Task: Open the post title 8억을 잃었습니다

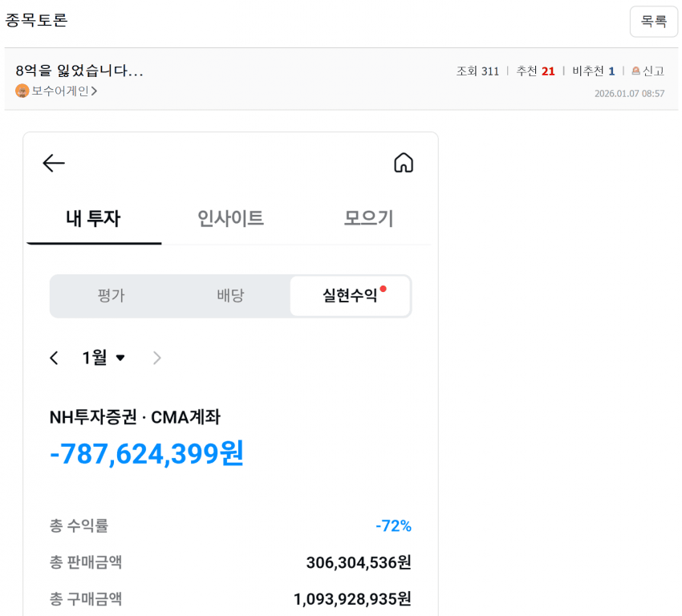Action: coord(79,71)
